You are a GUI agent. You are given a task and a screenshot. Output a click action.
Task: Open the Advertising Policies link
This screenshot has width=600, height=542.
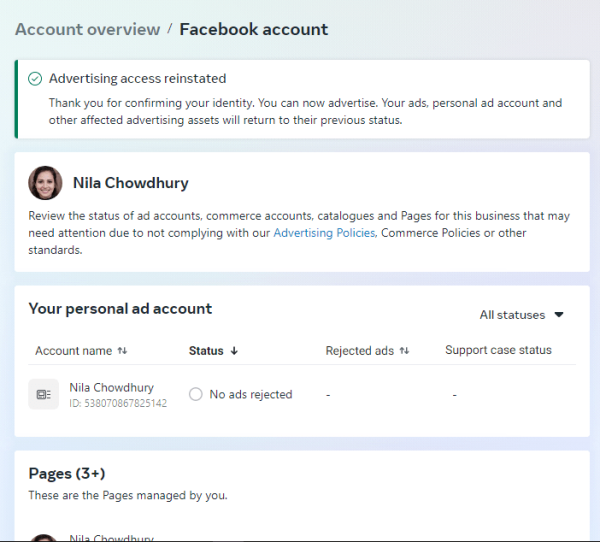(x=324, y=233)
